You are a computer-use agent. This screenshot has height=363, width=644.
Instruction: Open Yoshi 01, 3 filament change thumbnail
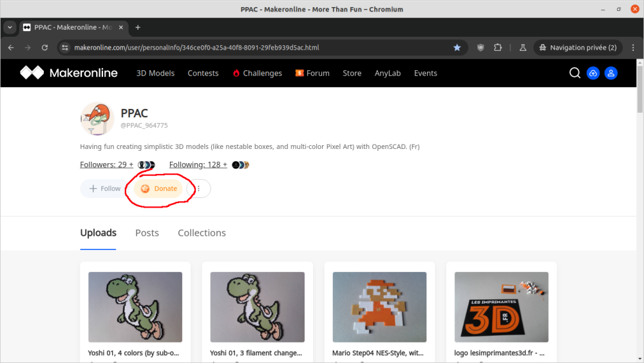tap(258, 307)
